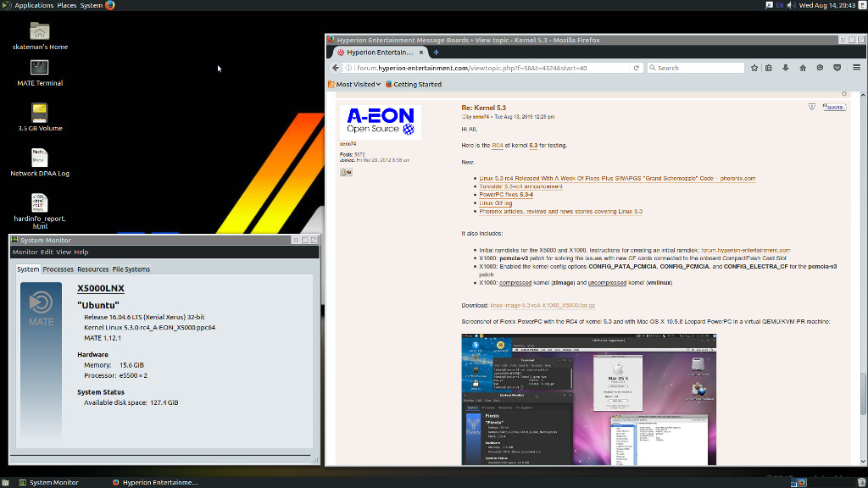
Task: Open the Linux Git log link
Action: tap(495, 203)
